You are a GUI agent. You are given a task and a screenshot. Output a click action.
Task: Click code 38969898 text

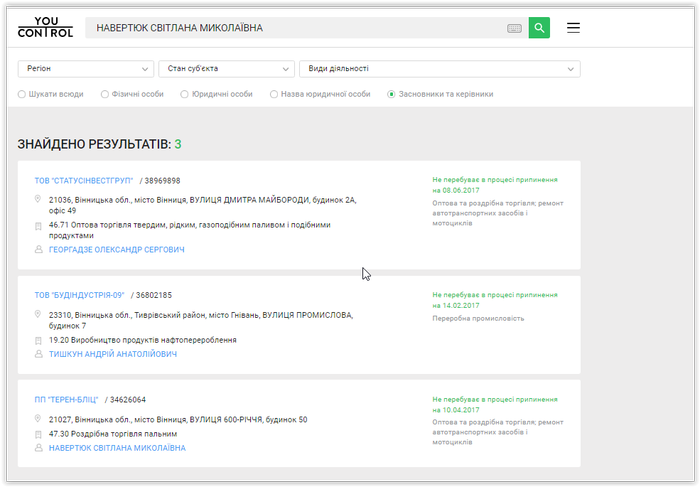coord(162,181)
